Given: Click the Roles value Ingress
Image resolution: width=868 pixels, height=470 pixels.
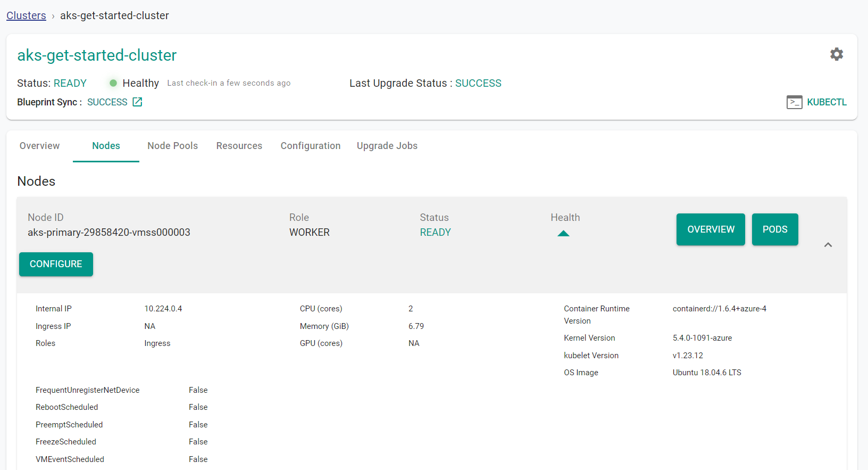Looking at the screenshot, I should (157, 343).
